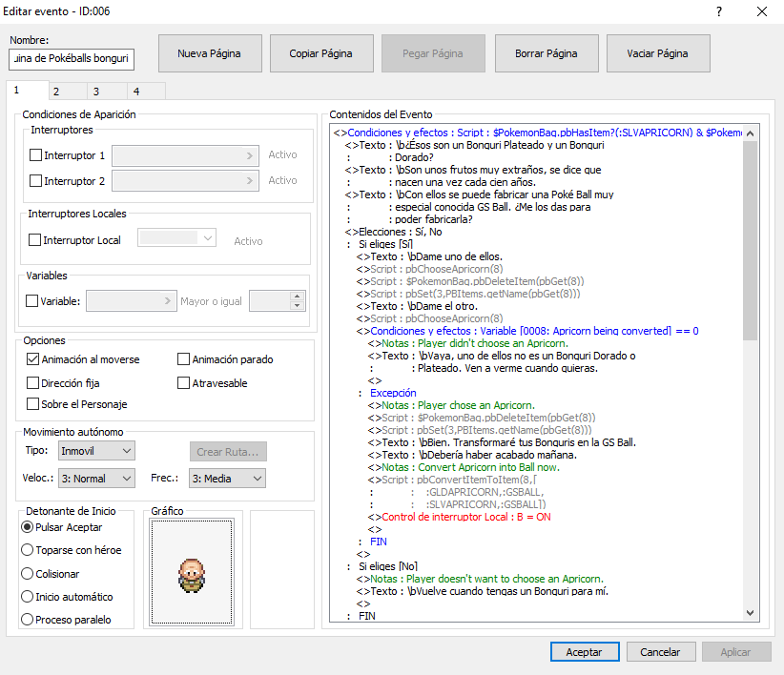Viewport: 784px width, 675px height.
Task: Choose Proceso paralelo trigger option
Action: click(x=27, y=620)
